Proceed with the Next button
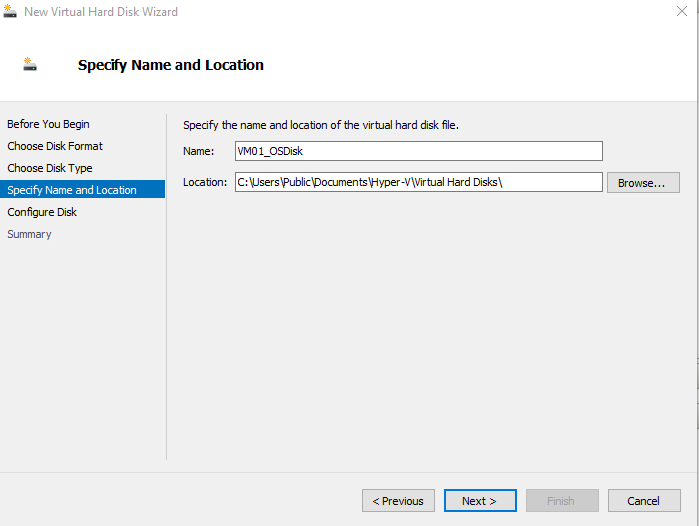Screen dimensions: 699x526 pyautogui.click(x=480, y=501)
